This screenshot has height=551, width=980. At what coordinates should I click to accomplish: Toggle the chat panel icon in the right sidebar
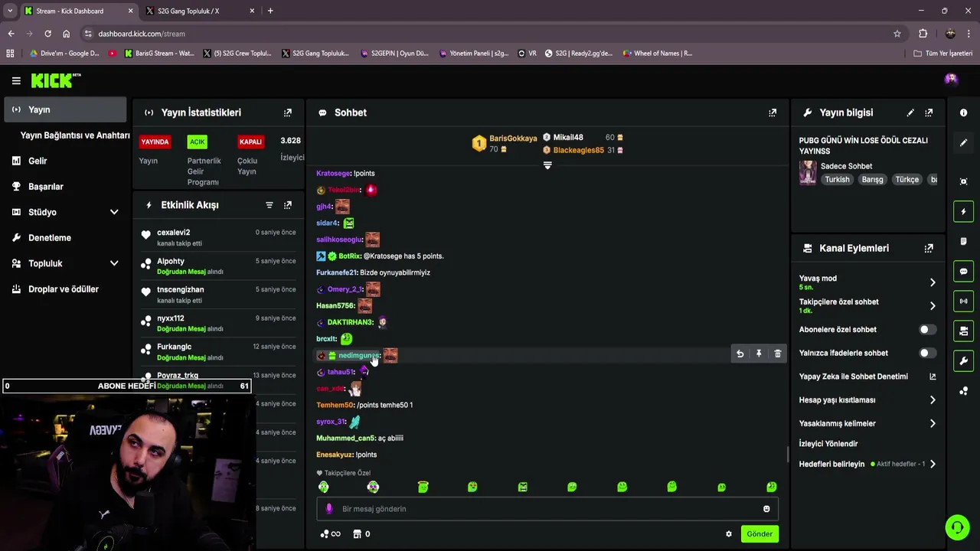coord(963,272)
